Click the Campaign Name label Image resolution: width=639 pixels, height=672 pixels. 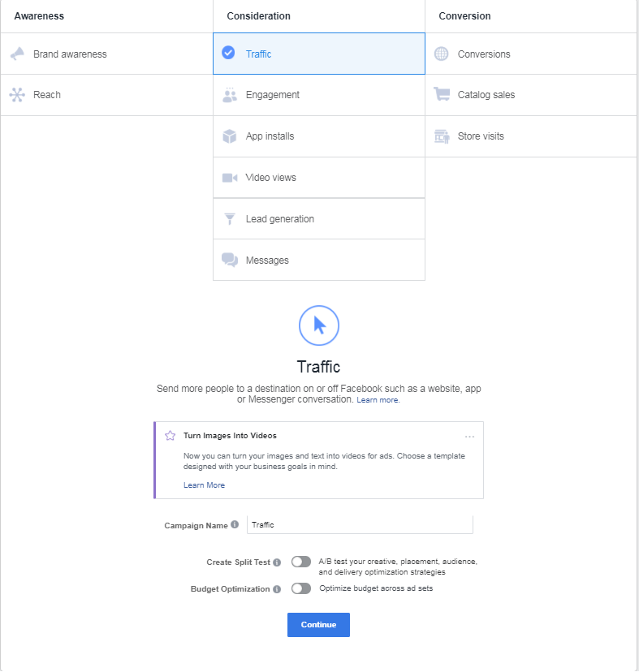[x=196, y=525]
